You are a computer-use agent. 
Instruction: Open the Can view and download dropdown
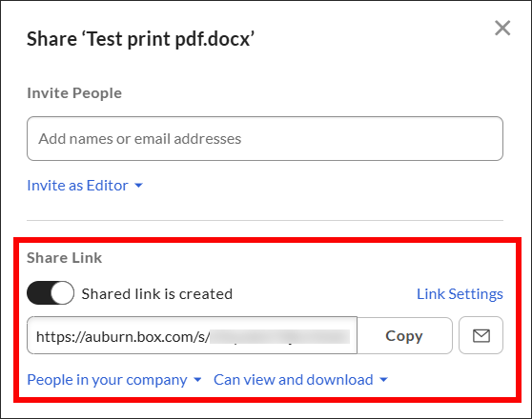(x=300, y=380)
